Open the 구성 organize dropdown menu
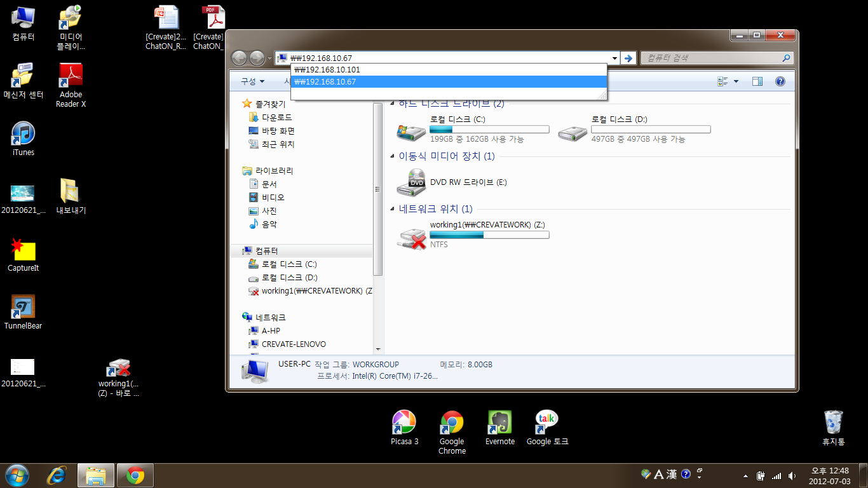Image resolution: width=868 pixels, height=488 pixels. point(252,81)
